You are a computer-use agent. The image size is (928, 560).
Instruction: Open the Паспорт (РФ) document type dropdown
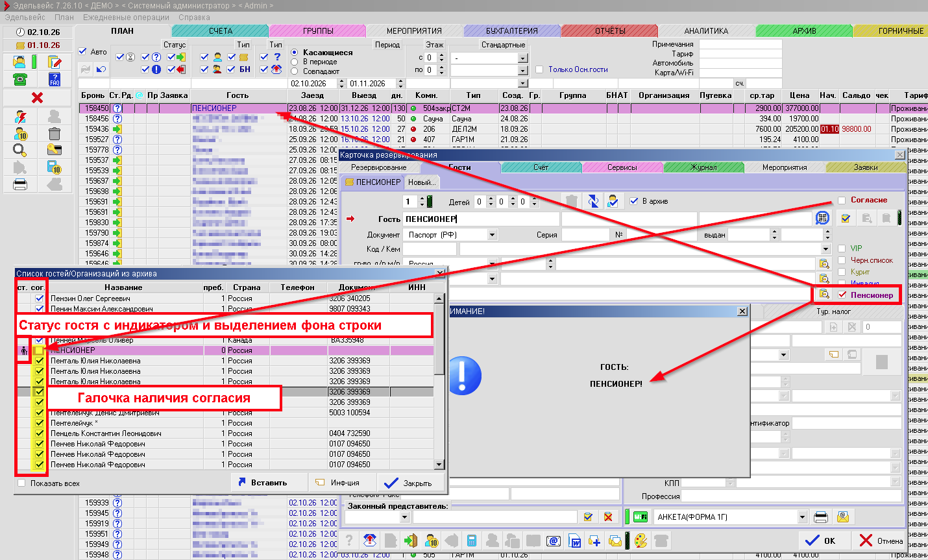pos(492,234)
